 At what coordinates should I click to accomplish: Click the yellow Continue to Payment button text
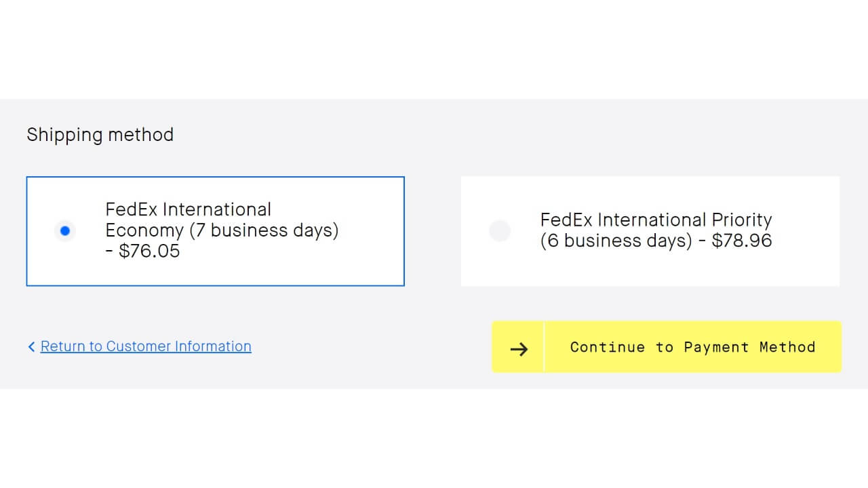point(692,347)
